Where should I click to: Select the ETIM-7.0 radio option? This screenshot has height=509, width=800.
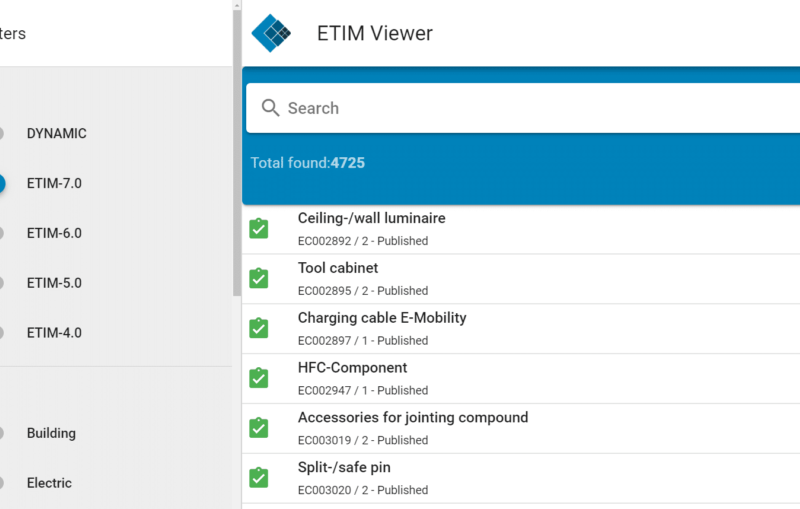tap(3, 183)
